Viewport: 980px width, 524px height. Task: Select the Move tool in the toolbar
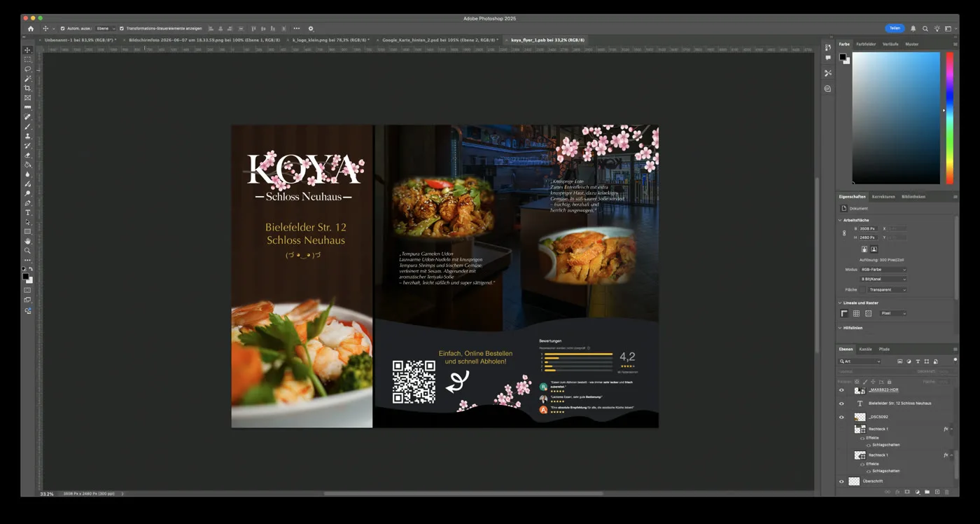tap(28, 50)
